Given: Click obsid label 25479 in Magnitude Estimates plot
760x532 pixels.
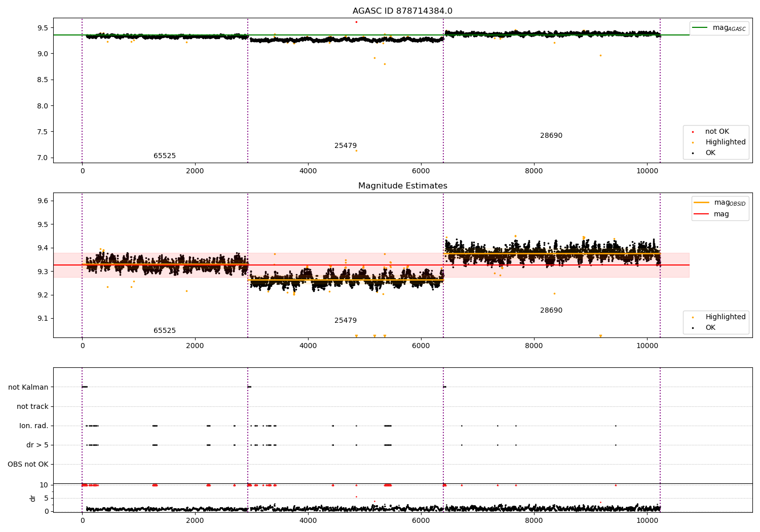Looking at the screenshot, I should click(346, 321).
